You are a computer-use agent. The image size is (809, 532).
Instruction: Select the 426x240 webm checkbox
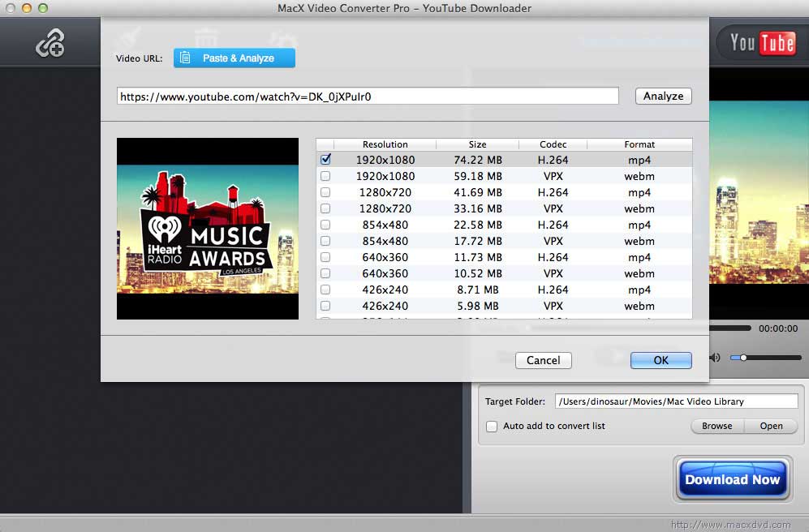tap(325, 306)
